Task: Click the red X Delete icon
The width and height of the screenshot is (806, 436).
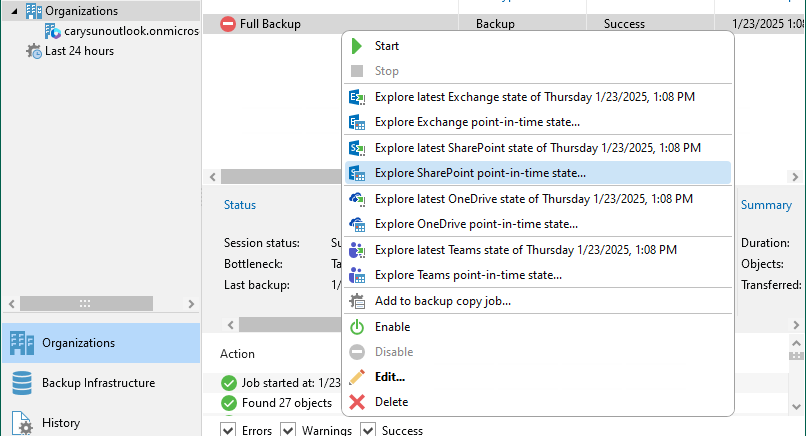Action: pyautogui.click(x=357, y=402)
